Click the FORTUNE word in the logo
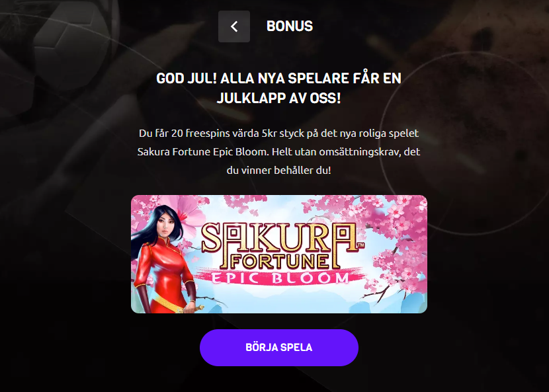Screen dimensions: 549x392 (280, 262)
